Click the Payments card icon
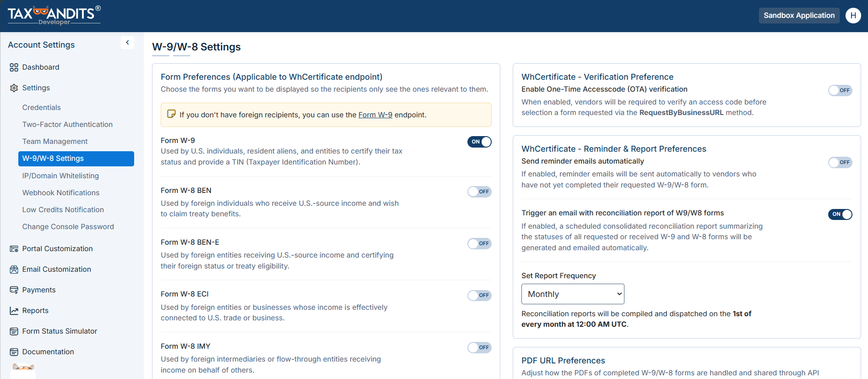The image size is (868, 379). (14, 290)
